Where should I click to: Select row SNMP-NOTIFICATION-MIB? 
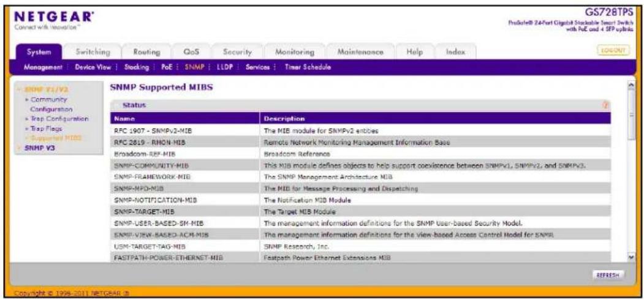[x=360, y=200]
